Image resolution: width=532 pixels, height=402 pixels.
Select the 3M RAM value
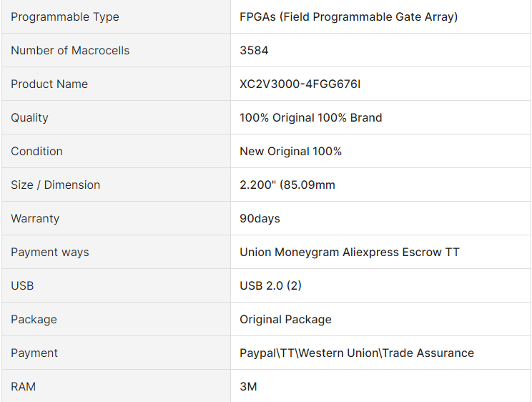point(248,386)
